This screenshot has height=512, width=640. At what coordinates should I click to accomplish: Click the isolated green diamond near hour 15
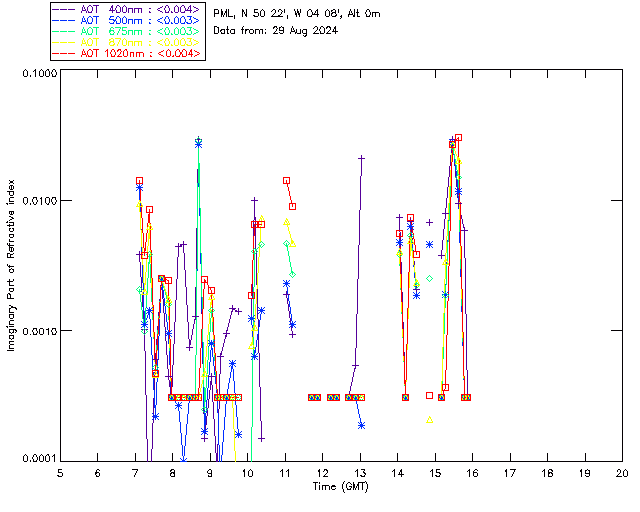429,278
